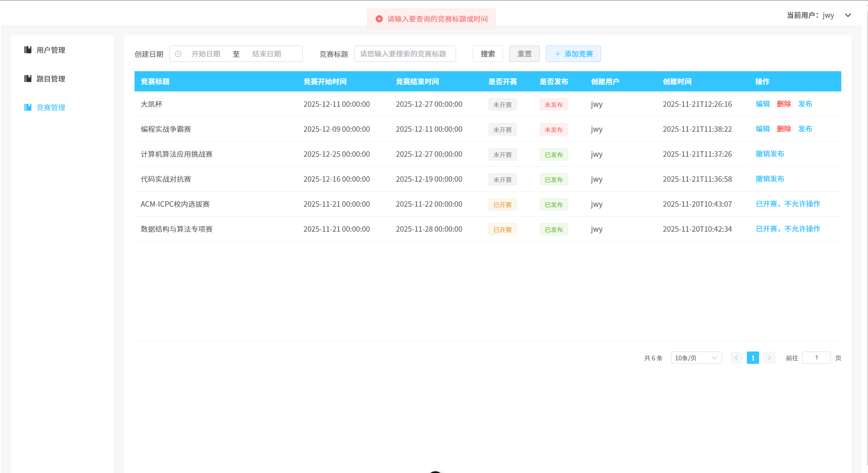
Task: Focus the 竞赛标题 search input field
Action: [405, 54]
